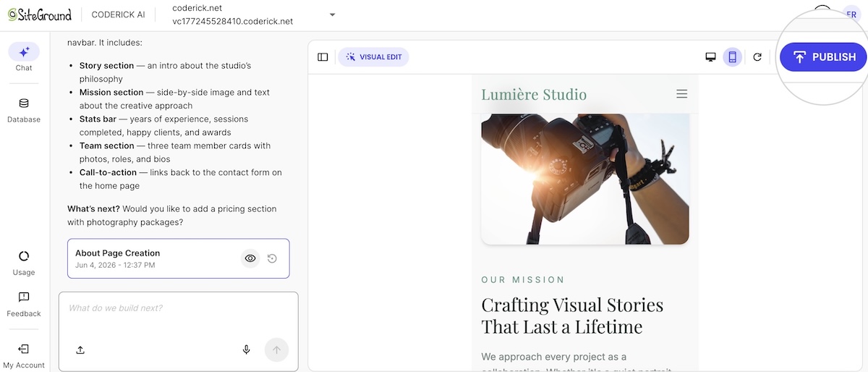
Task: Click the CODERICK AI label
Action: tap(118, 14)
